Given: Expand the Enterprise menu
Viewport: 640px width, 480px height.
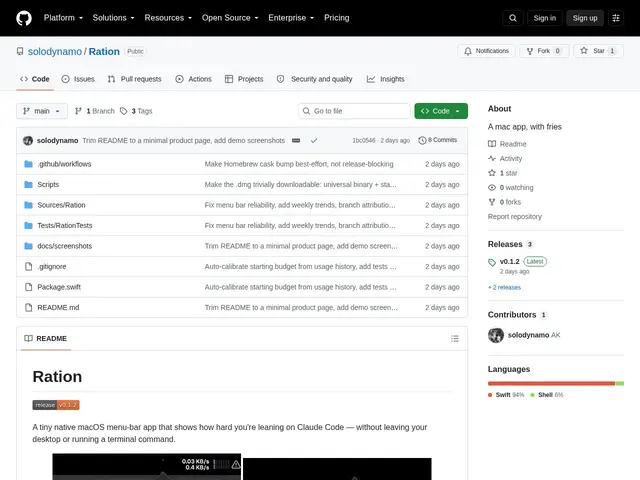Looking at the screenshot, I should (x=291, y=18).
